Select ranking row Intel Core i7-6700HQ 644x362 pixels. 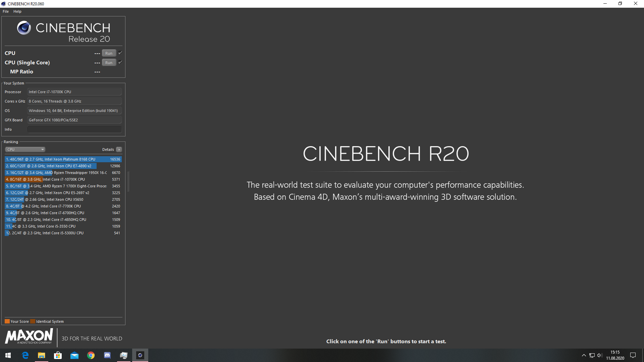[63, 213]
